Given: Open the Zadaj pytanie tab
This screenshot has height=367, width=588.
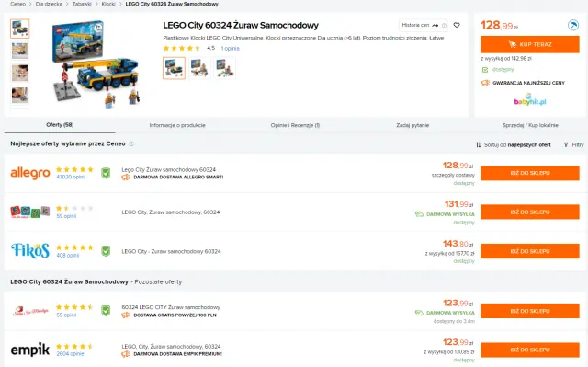Looking at the screenshot, I should pos(413,125).
